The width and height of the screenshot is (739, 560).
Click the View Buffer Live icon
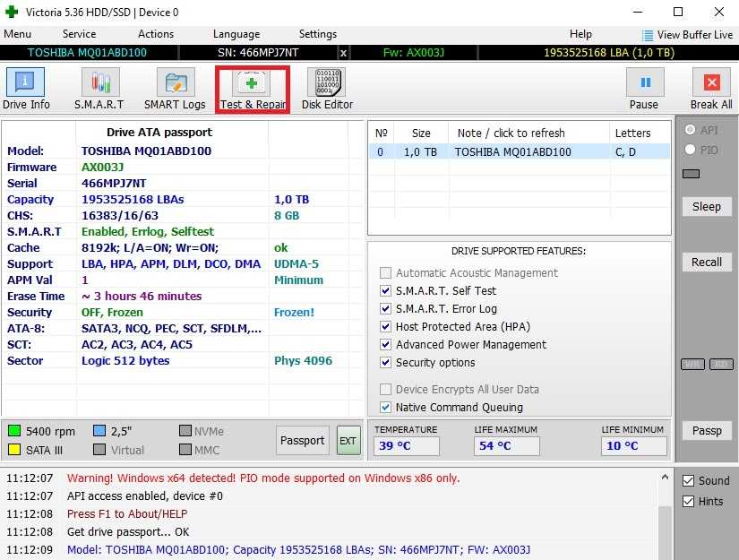[648, 35]
